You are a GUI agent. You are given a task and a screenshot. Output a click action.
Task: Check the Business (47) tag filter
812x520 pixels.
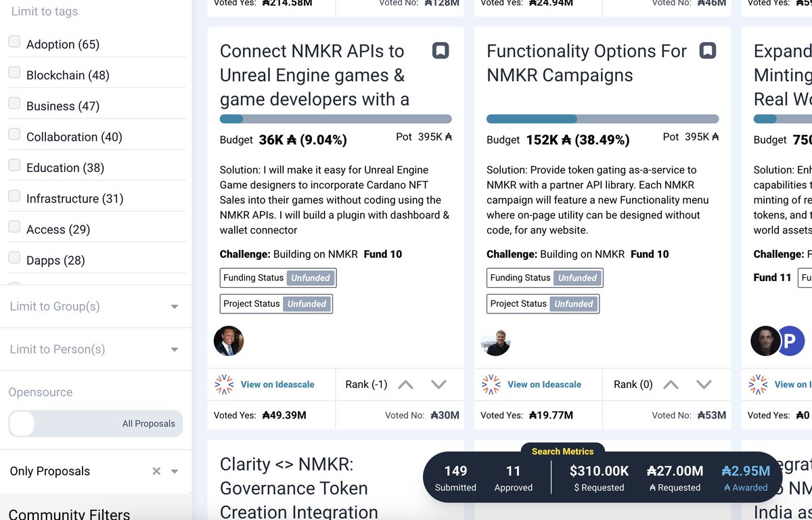pyautogui.click(x=14, y=104)
